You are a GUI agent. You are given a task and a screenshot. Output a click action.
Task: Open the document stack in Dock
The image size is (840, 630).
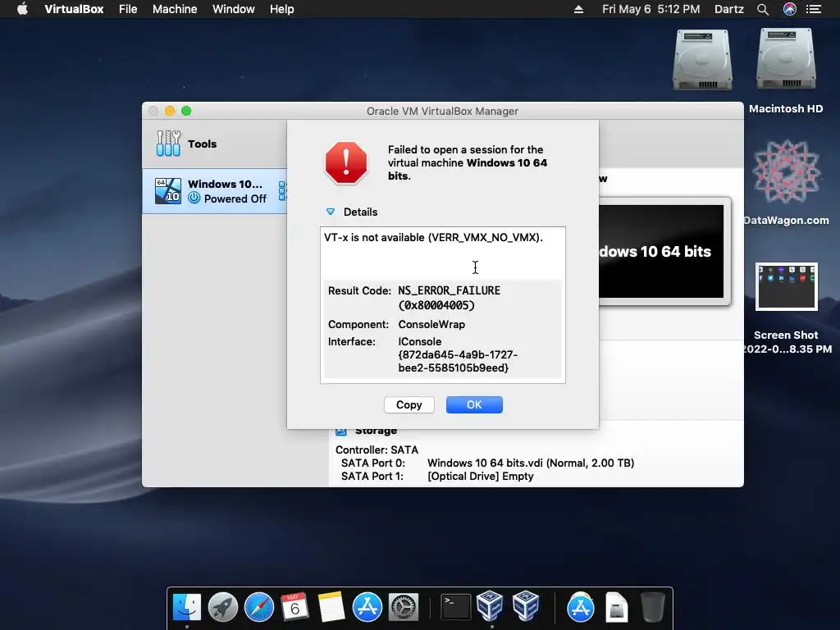pyautogui.click(x=617, y=607)
